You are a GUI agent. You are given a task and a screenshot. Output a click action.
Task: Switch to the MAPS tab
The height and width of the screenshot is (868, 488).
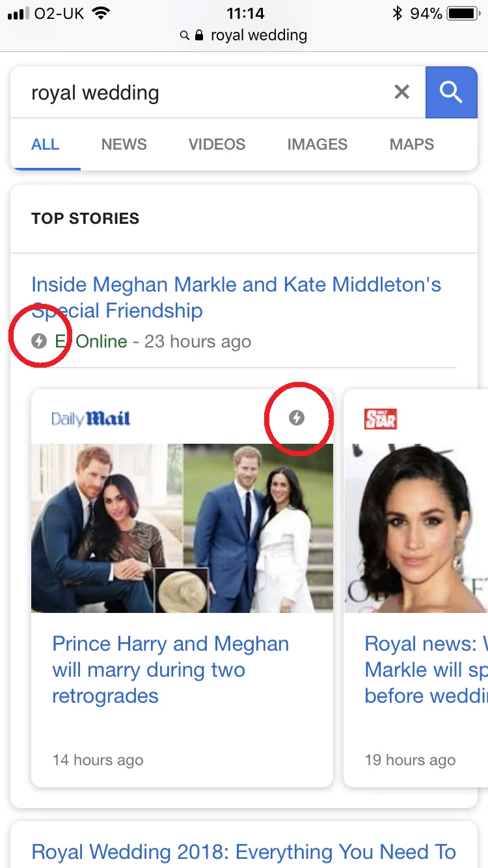411,144
